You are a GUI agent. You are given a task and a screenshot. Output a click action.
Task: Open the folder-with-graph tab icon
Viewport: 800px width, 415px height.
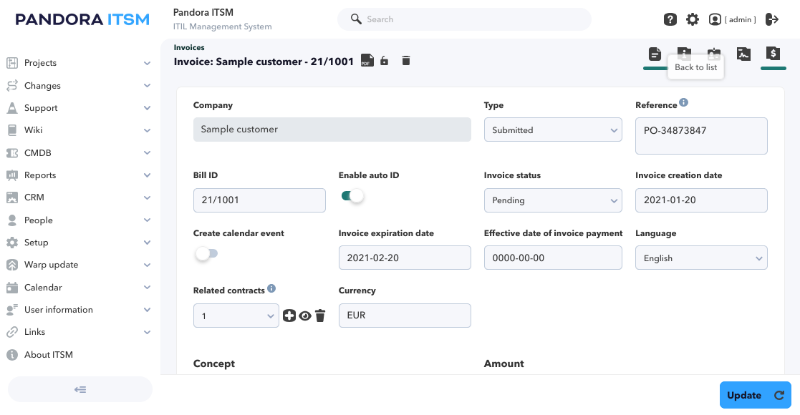click(744, 54)
